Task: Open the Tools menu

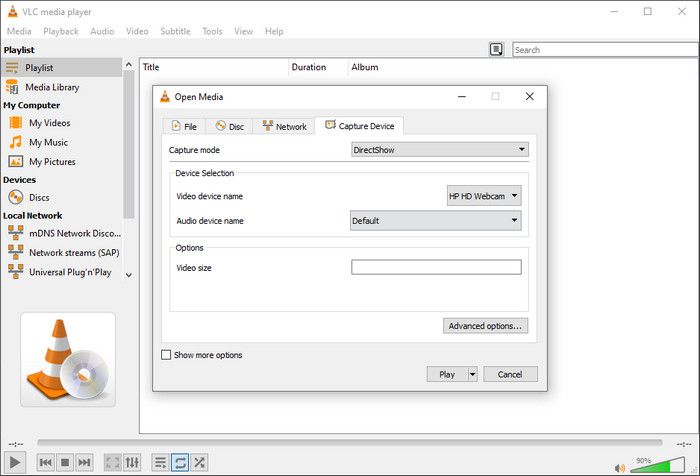Action: point(212,31)
